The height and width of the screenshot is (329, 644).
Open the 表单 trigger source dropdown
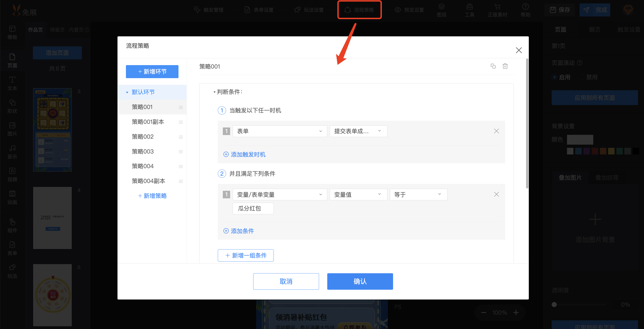click(x=280, y=131)
